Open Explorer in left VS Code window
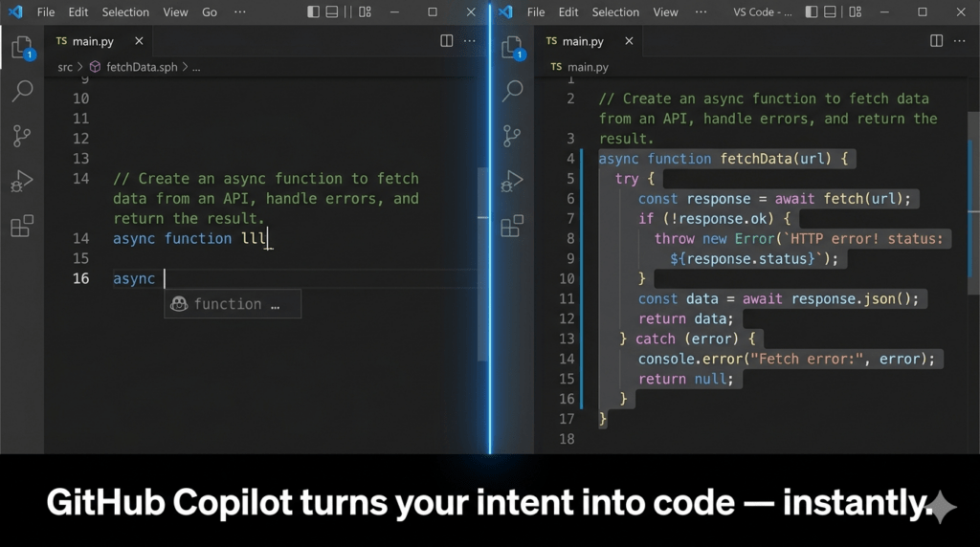This screenshot has width=980, height=547. pos(22,48)
